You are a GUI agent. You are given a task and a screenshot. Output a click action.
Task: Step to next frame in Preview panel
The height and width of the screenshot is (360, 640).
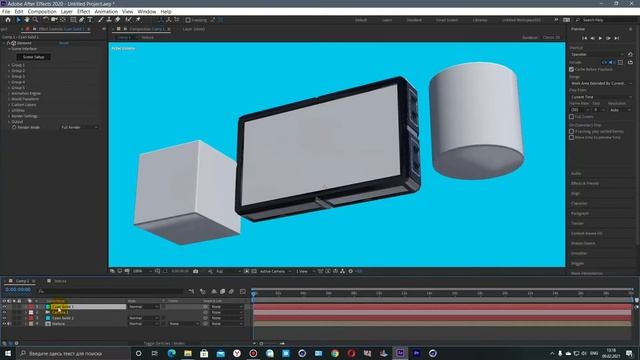click(x=608, y=38)
